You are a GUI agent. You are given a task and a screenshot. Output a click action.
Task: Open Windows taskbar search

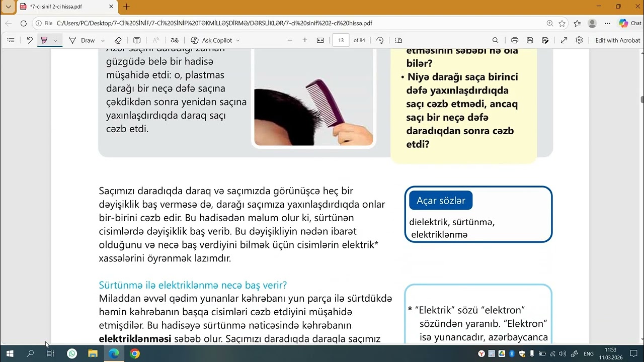coord(30,353)
